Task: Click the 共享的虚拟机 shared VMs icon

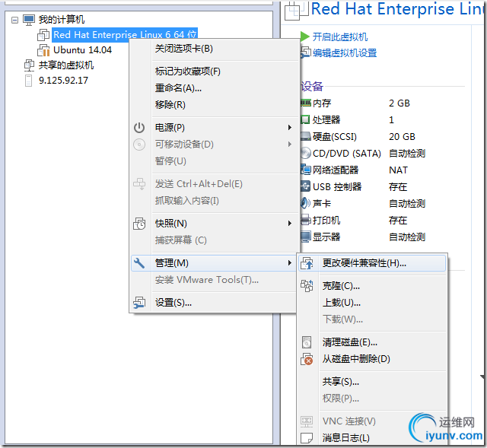Action: coord(29,65)
